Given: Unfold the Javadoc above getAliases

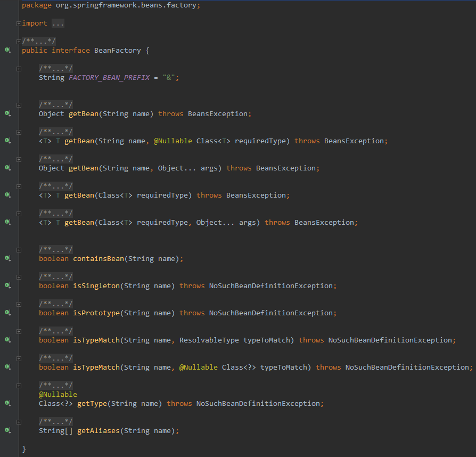Looking at the screenshot, I should click(x=19, y=422).
